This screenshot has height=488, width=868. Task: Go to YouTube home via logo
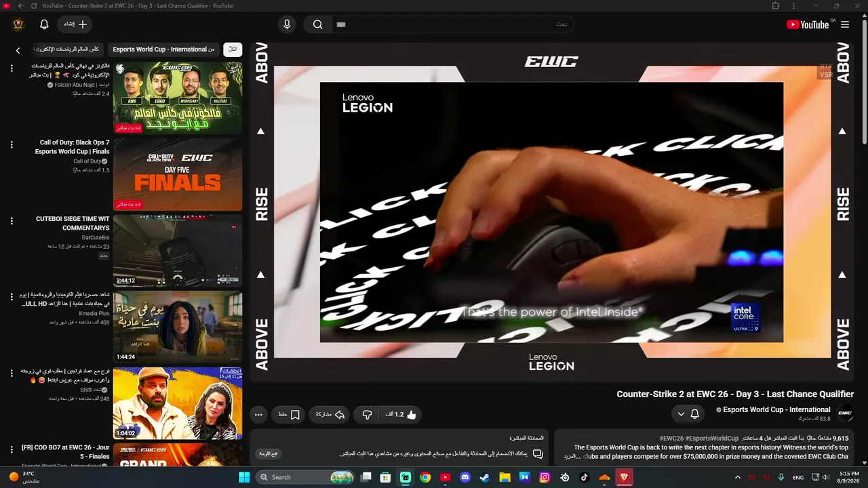(x=808, y=24)
